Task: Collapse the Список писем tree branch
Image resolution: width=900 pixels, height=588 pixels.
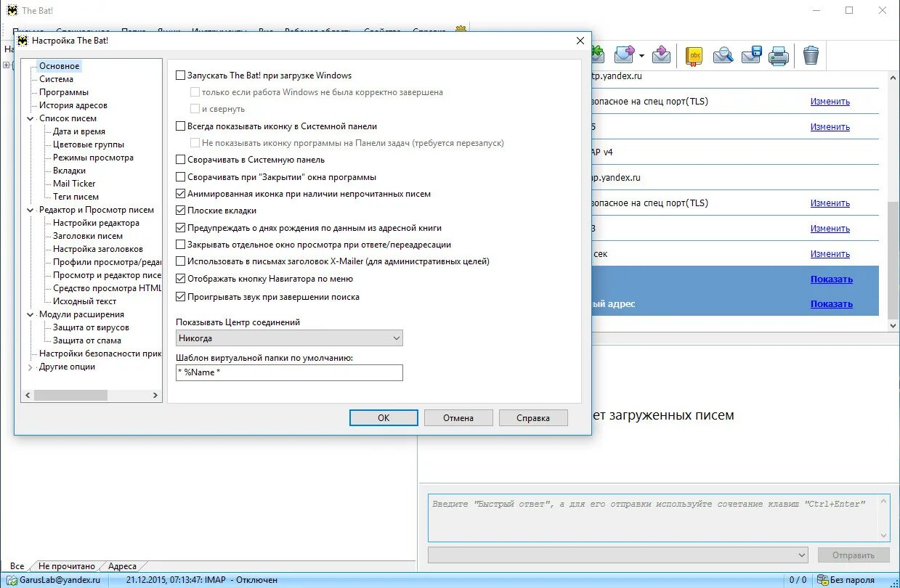Action: point(31,118)
